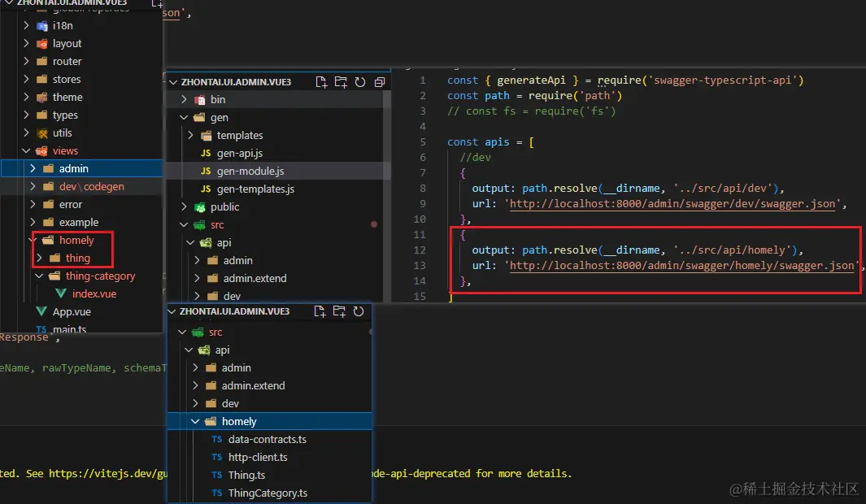Click New Folder icon in the bottom explorer header
Image resolution: width=866 pixels, height=504 pixels.
tap(339, 311)
